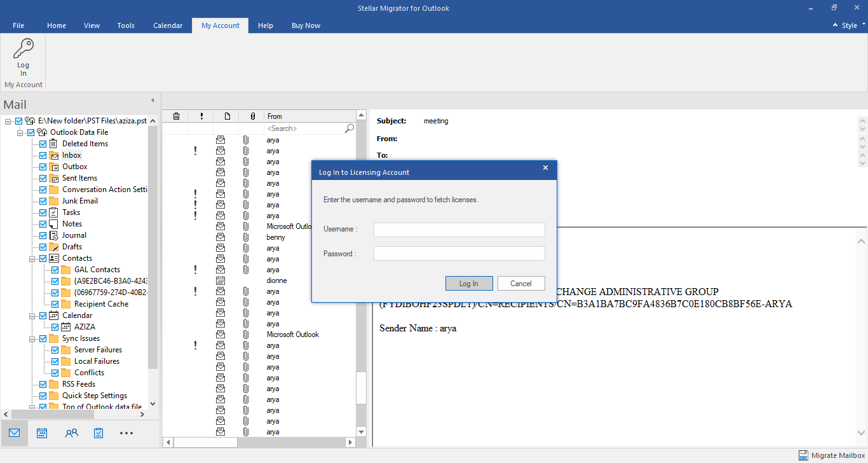This screenshot has height=463, width=868.
Task: Open the Calendar view icon in bottom bar
Action: point(42,433)
